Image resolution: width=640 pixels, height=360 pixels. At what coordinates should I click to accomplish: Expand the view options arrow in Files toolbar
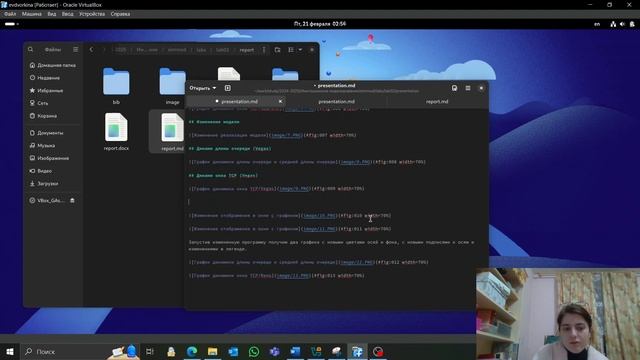coord(300,50)
